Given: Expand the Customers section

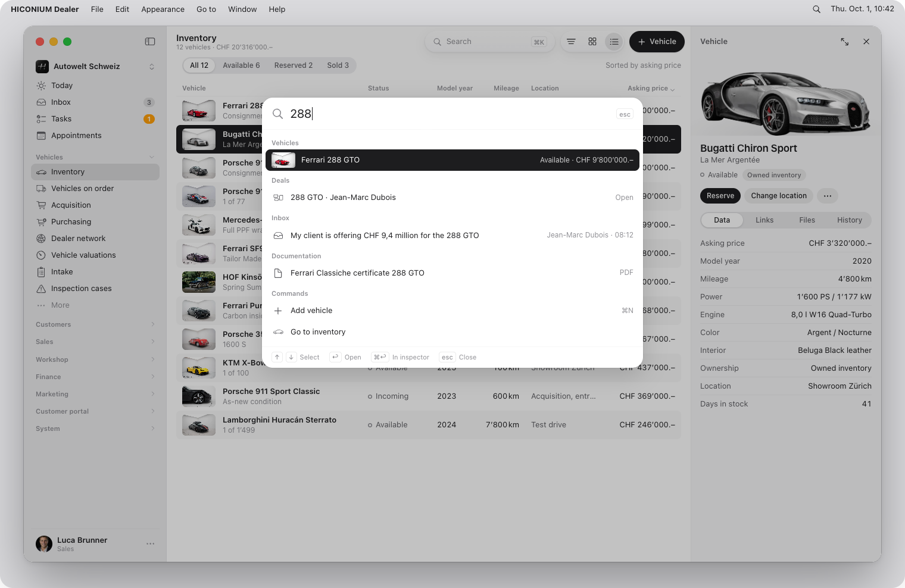Looking at the screenshot, I should (95, 324).
